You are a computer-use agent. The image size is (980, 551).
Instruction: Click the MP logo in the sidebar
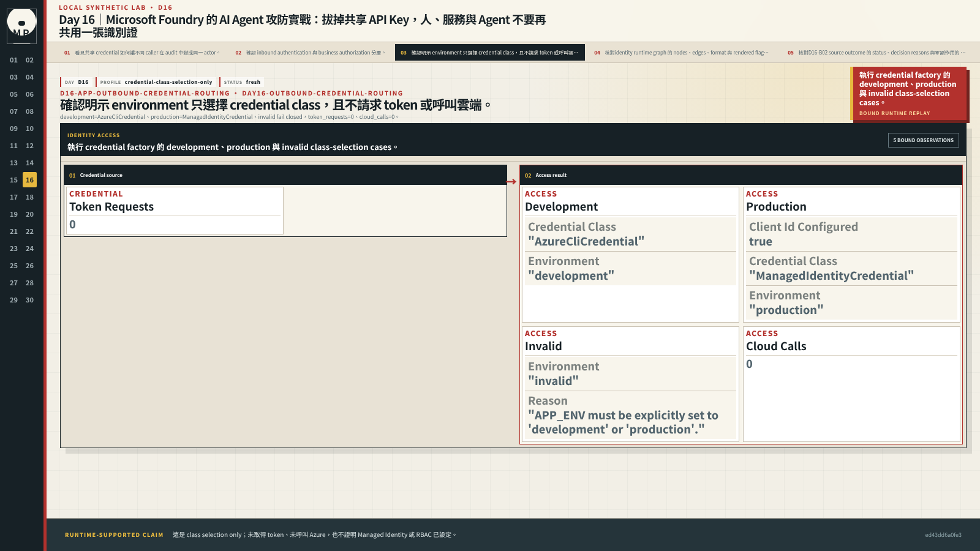point(21,26)
